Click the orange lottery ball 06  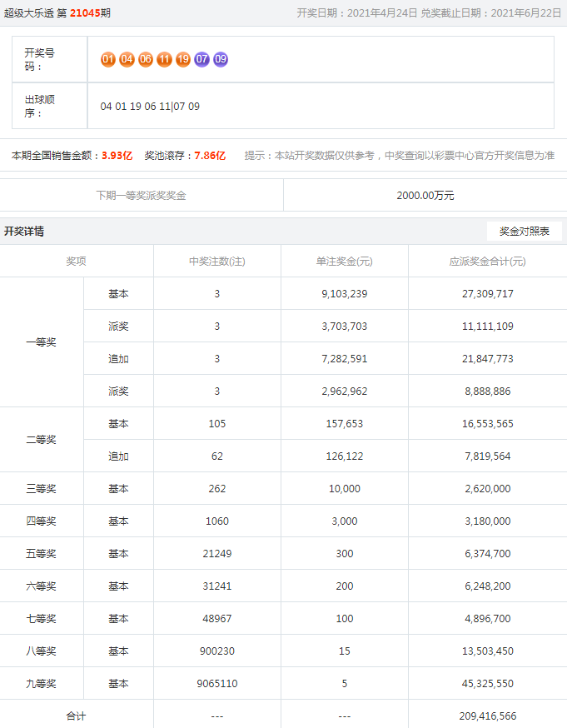coord(146,59)
